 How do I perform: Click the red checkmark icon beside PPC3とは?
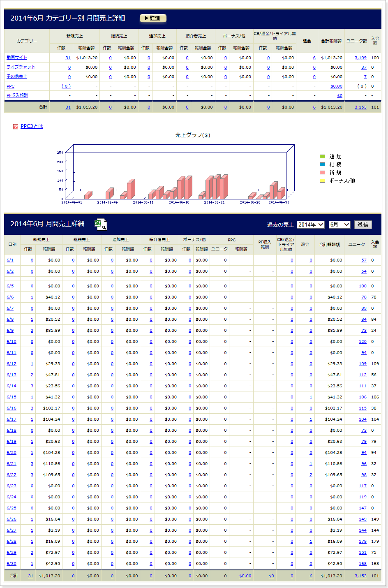point(16,127)
